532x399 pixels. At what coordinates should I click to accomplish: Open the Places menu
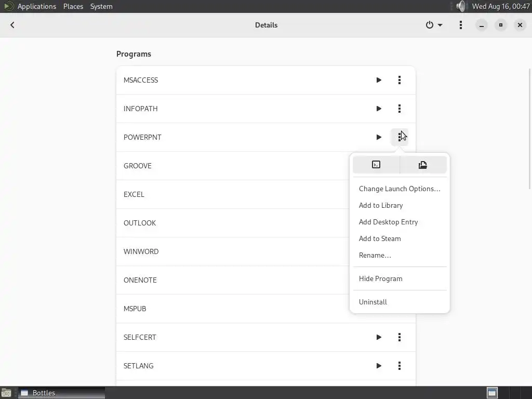(73, 6)
